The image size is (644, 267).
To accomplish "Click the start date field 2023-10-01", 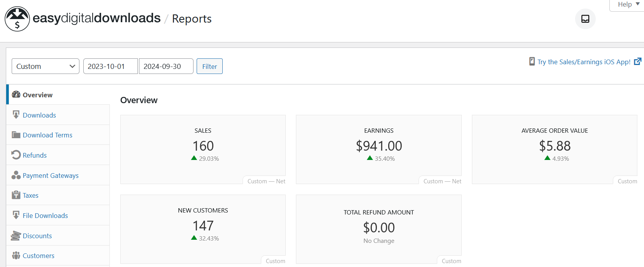I will pyautogui.click(x=110, y=66).
